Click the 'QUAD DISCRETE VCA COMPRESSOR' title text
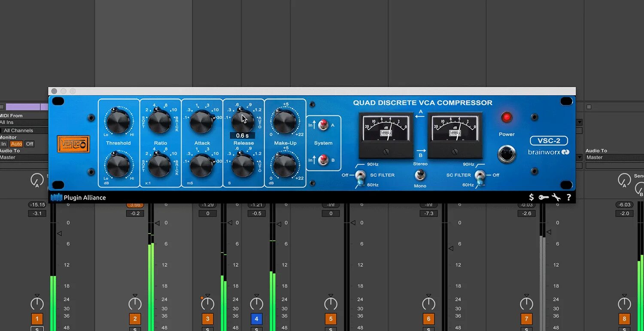Viewport: 644px width, 331px height. pos(423,103)
